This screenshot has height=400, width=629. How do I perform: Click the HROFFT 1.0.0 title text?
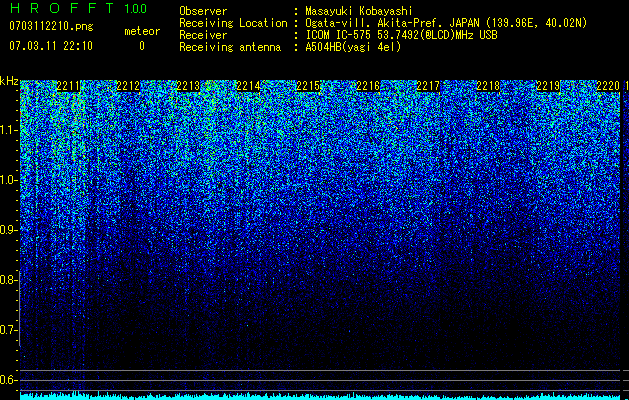coord(78,8)
